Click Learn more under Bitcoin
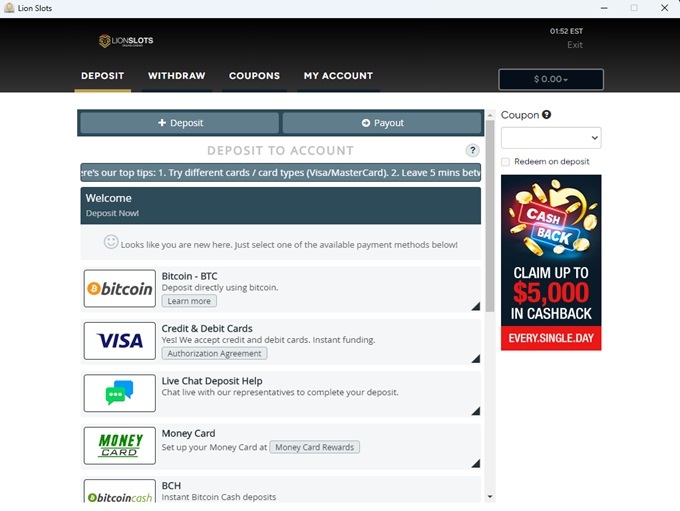The image size is (680, 511). [x=189, y=301]
